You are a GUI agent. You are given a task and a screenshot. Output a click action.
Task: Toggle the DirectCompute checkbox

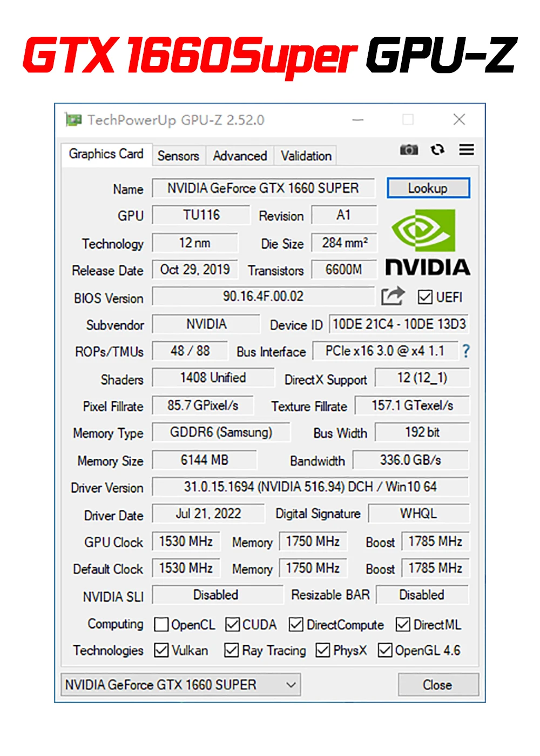click(x=296, y=625)
